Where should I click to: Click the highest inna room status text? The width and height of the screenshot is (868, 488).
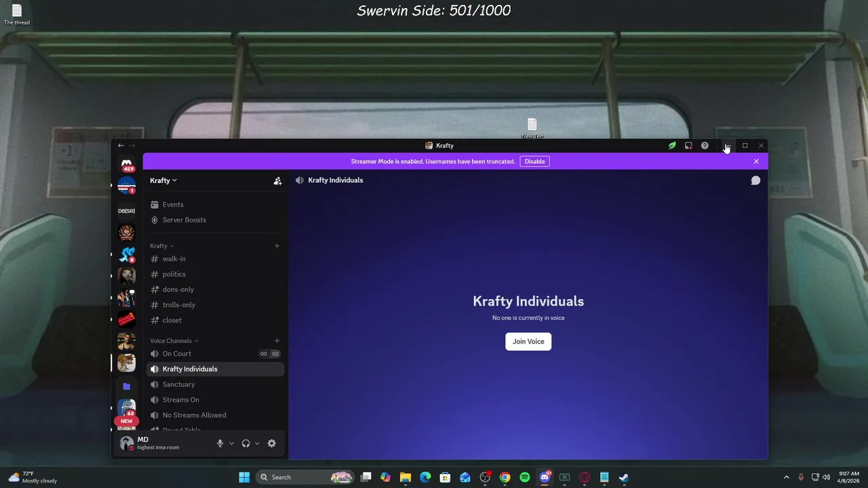(158, 448)
